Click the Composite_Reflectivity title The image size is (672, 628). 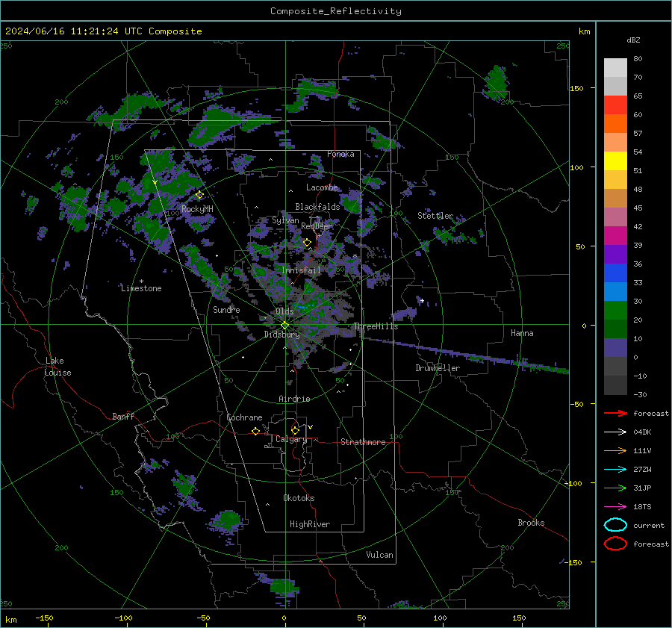pos(336,11)
